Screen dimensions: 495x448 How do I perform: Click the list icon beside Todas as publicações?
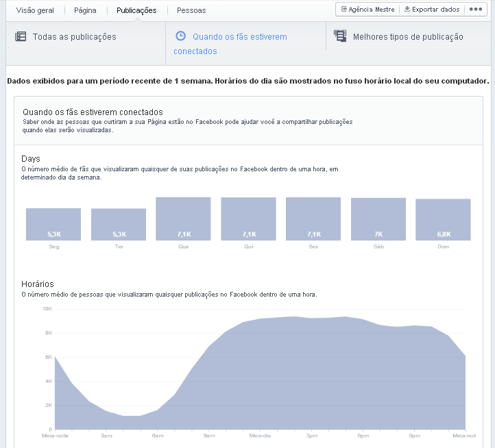[x=21, y=37]
